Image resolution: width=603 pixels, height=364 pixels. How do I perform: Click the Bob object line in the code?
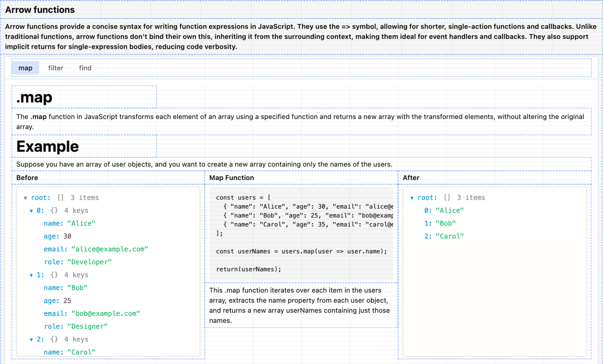tap(308, 215)
